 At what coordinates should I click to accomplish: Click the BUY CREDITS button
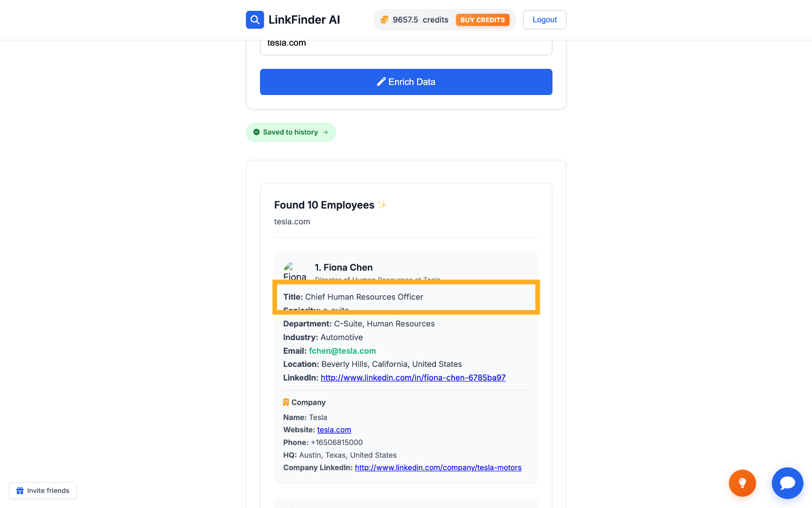click(x=482, y=20)
